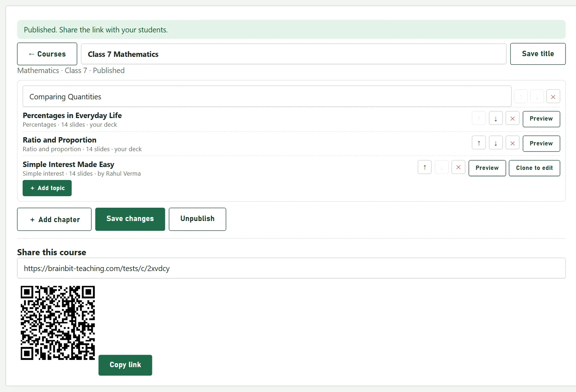Move Comparing Quantities chapter down
This screenshot has height=392, width=576.
pos(537,96)
